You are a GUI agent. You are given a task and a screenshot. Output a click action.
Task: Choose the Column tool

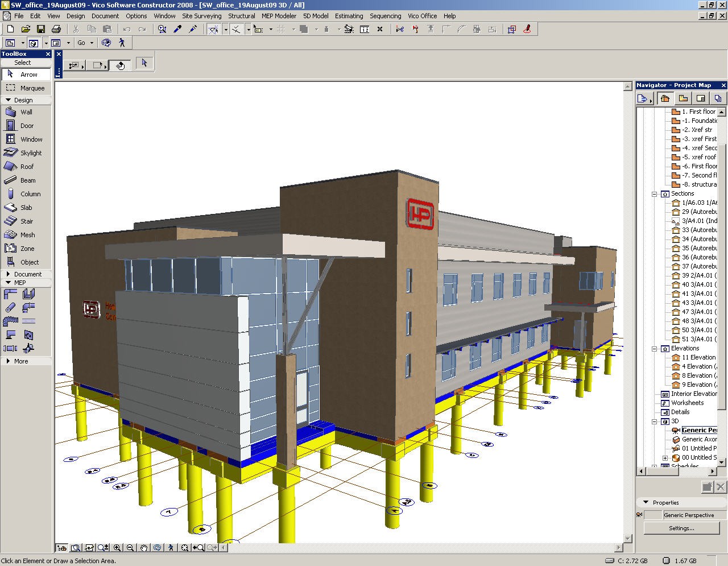click(26, 194)
